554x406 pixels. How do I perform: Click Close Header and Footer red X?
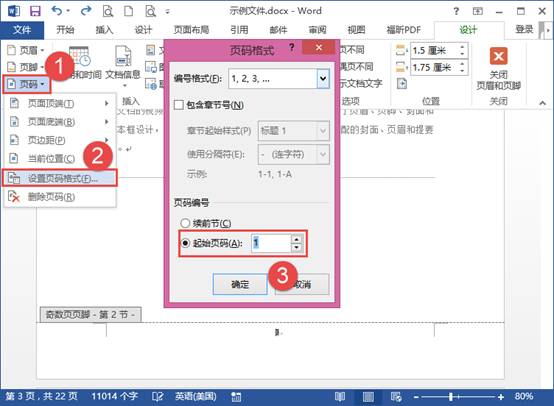499,56
